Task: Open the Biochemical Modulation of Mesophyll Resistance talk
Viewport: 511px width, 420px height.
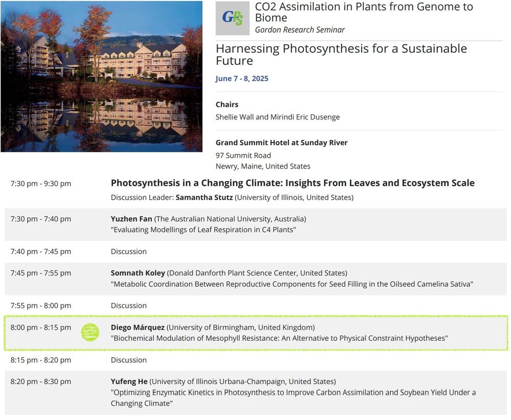Action: (x=279, y=338)
